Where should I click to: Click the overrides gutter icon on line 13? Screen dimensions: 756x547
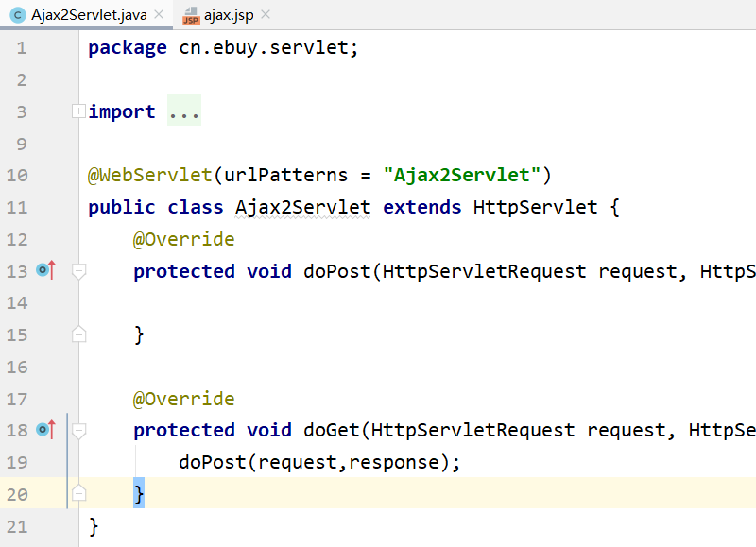45,270
